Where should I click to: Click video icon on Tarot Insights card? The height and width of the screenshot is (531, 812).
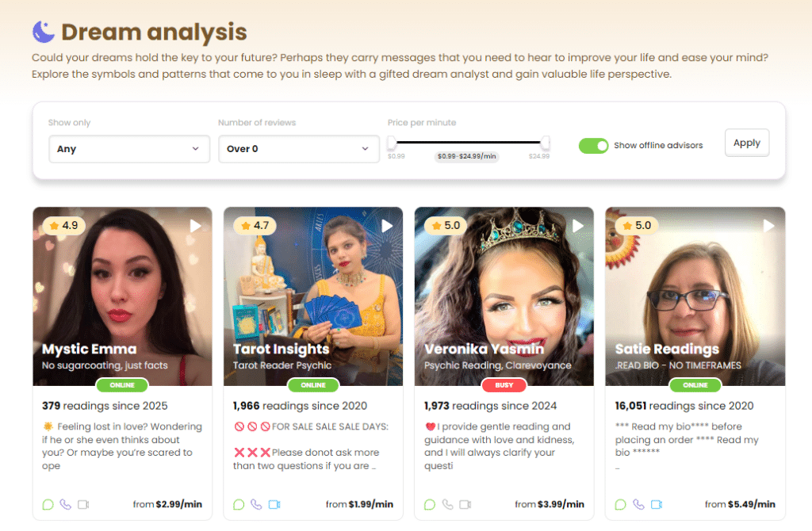pyautogui.click(x=274, y=504)
